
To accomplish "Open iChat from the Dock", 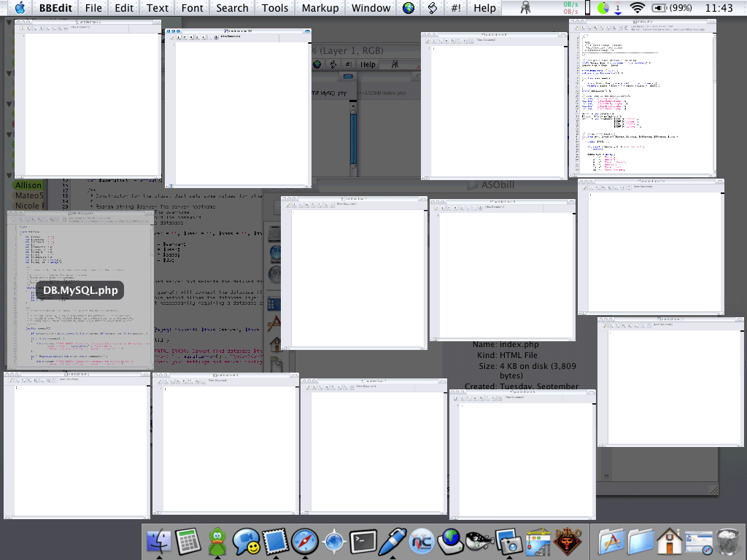I will [x=247, y=541].
